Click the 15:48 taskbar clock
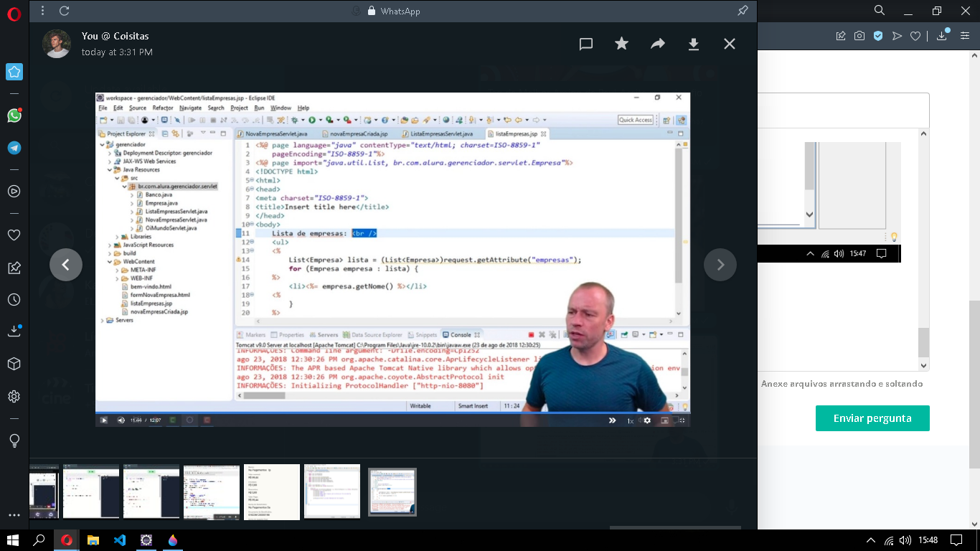 click(928, 540)
